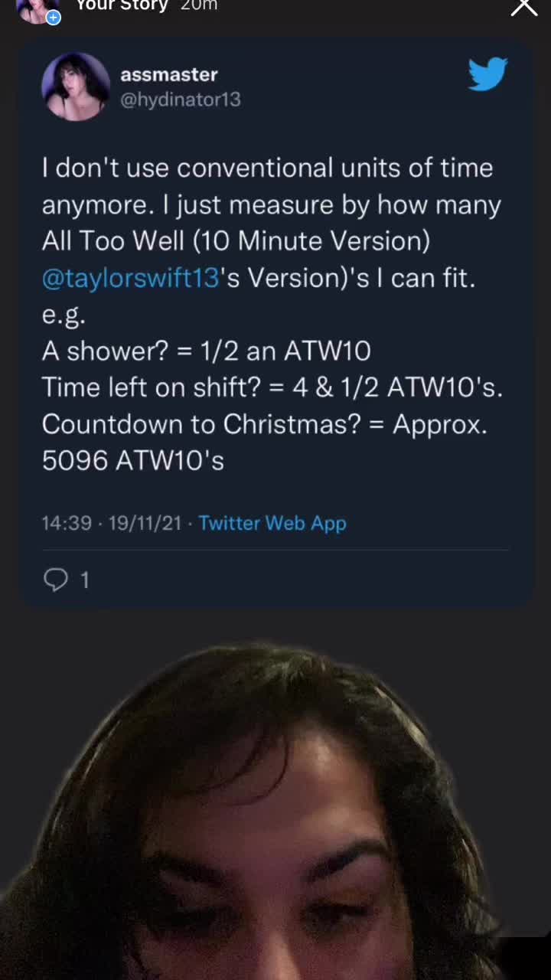The width and height of the screenshot is (551, 980).
Task: Tap the reply count number 1
Action: point(84,580)
